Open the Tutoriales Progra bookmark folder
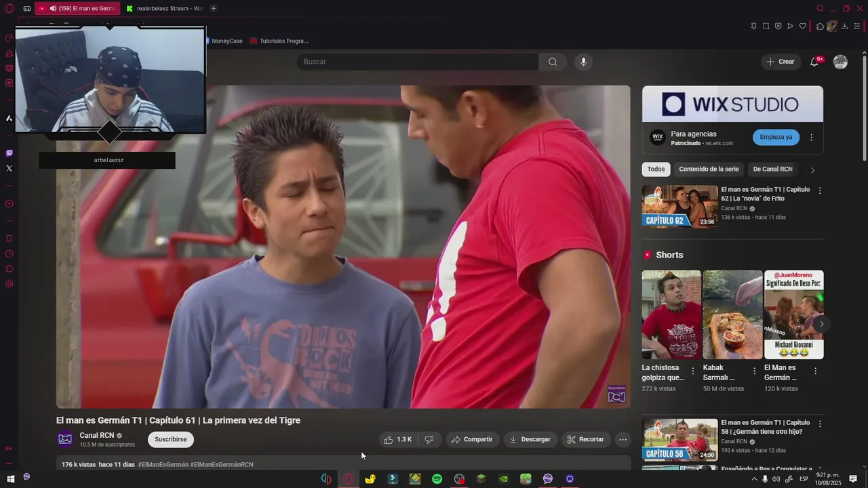Image resolution: width=868 pixels, height=488 pixels. tap(279, 41)
